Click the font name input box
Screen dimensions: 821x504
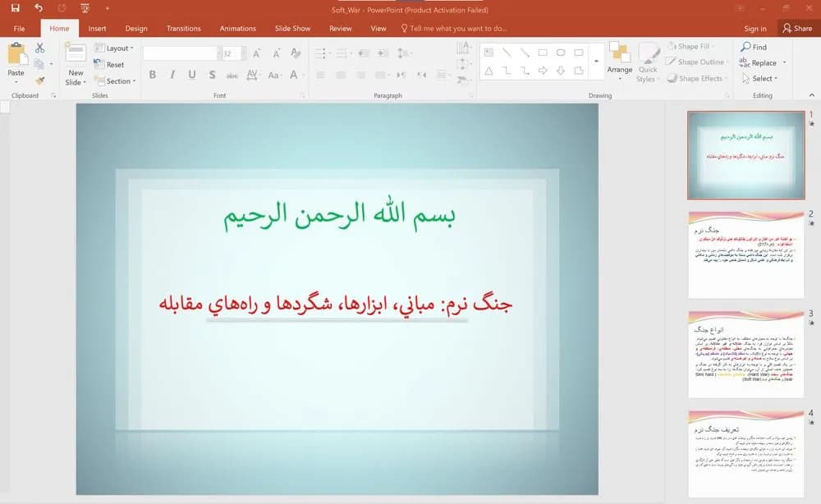tap(180, 53)
